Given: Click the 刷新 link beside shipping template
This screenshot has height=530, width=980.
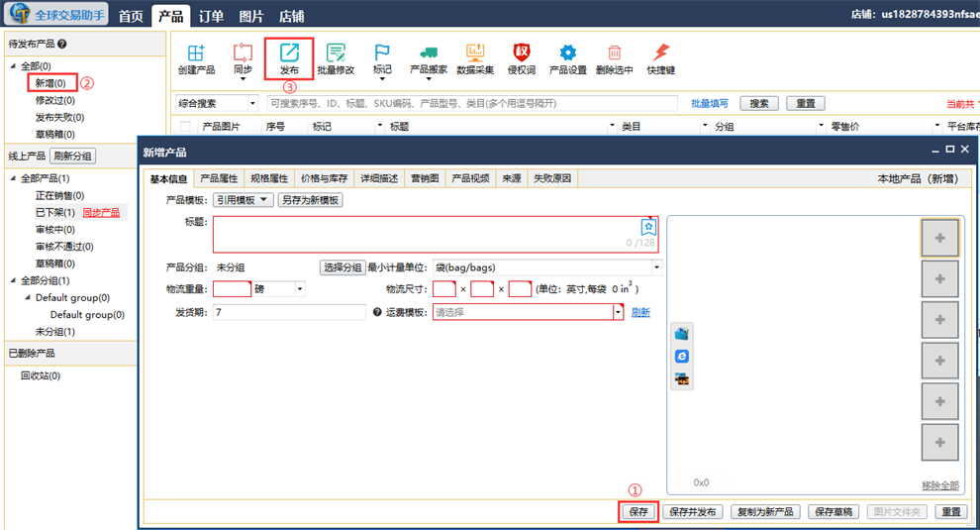Looking at the screenshot, I should tap(640, 312).
